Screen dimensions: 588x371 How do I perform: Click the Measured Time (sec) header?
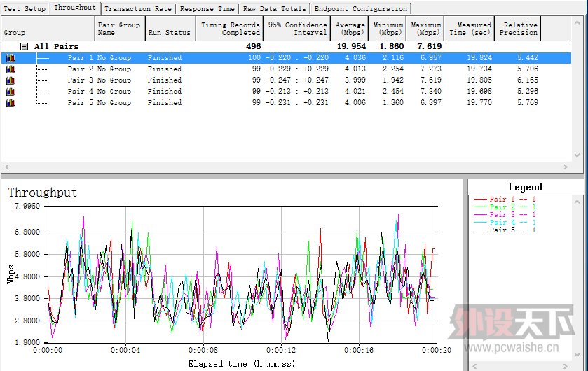[470, 29]
